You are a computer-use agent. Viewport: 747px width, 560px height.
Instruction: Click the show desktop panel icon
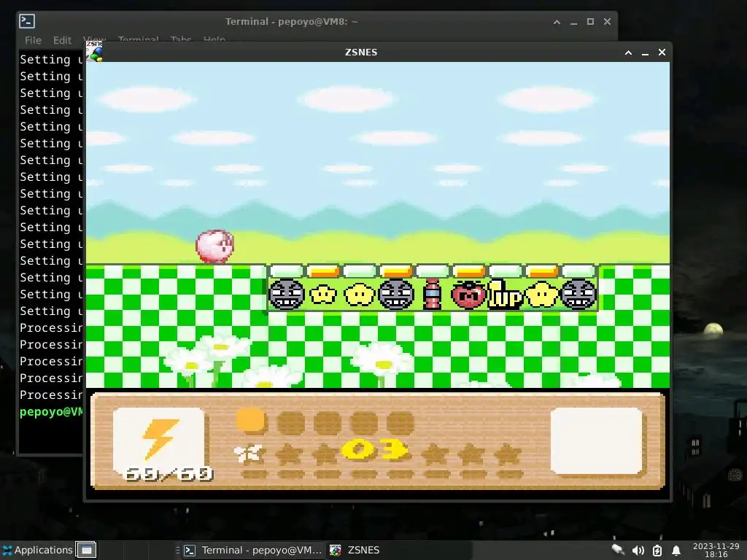(86, 550)
